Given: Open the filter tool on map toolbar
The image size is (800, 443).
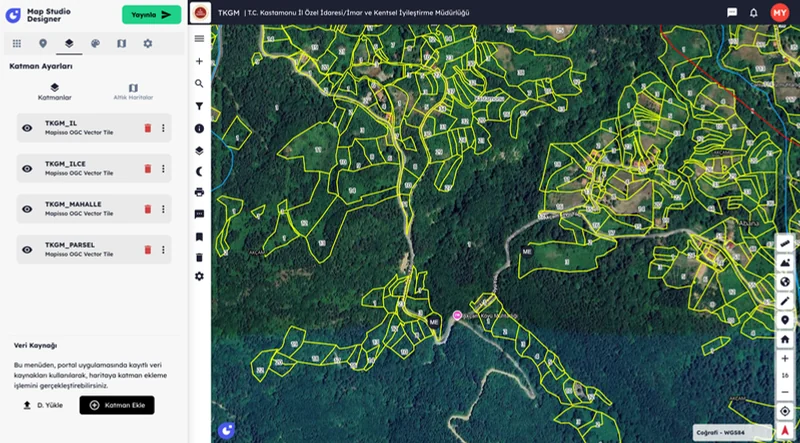Looking at the screenshot, I should point(199,106).
